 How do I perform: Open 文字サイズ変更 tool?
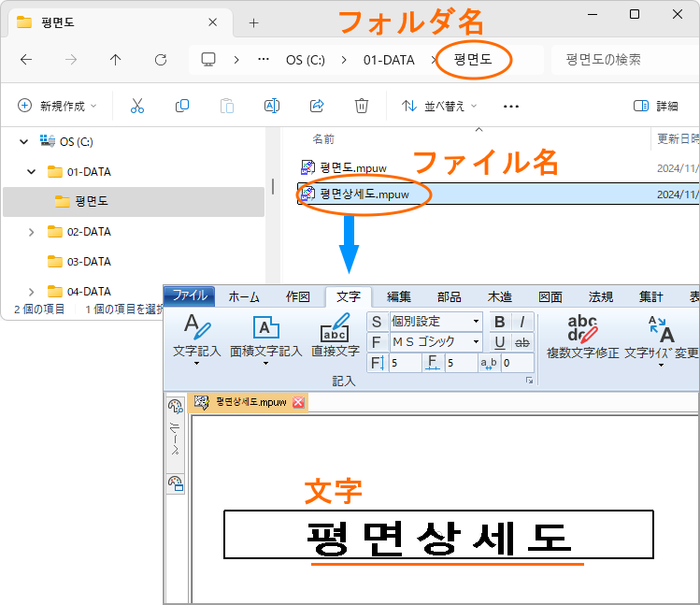pos(661,340)
